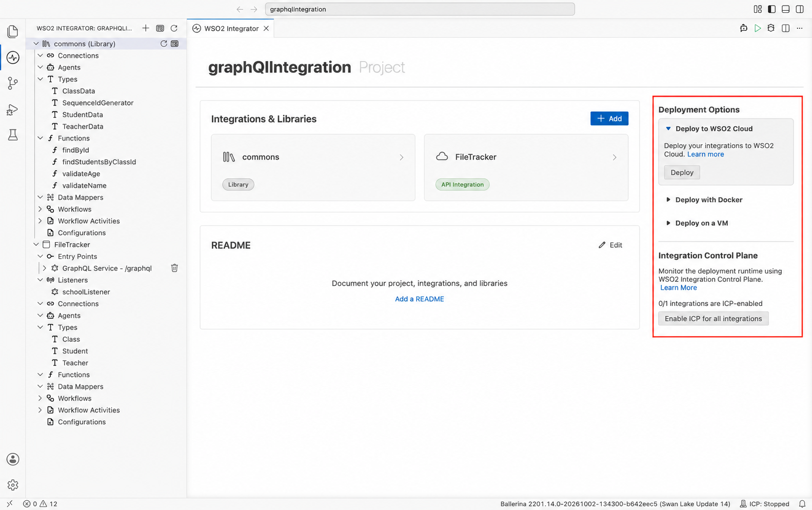Click the errors and warnings status indicator

coord(40,504)
